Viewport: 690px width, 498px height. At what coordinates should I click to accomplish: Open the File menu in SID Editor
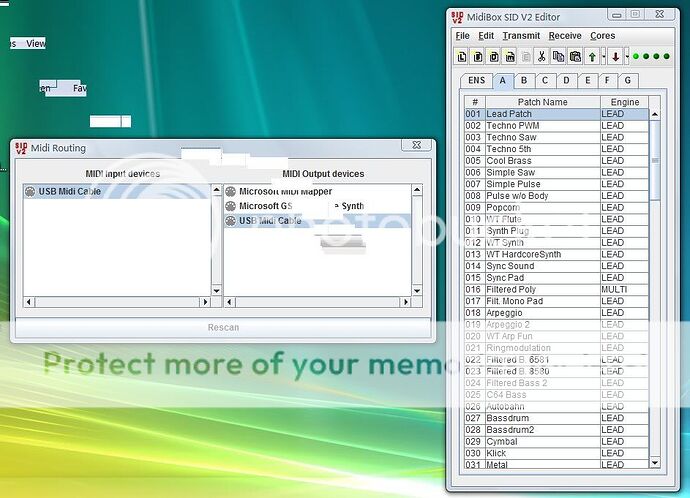pyautogui.click(x=462, y=36)
